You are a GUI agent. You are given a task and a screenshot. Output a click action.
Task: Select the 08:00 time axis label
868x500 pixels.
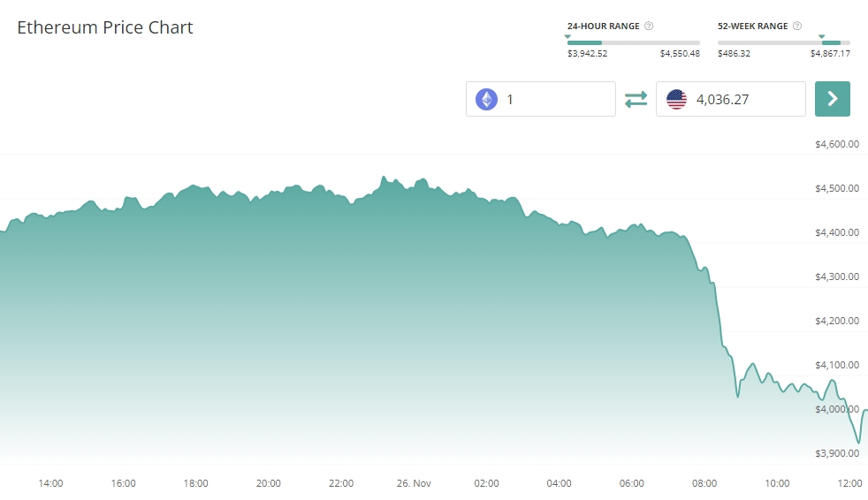click(704, 483)
